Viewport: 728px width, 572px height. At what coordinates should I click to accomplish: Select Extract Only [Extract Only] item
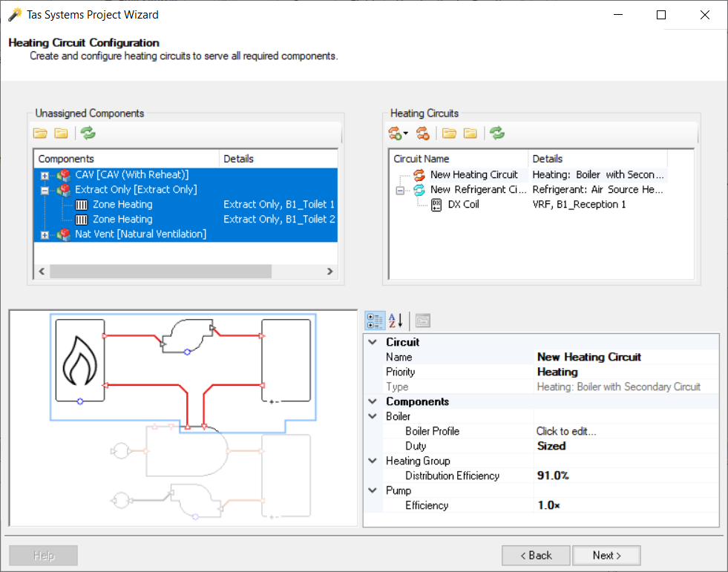(136, 190)
